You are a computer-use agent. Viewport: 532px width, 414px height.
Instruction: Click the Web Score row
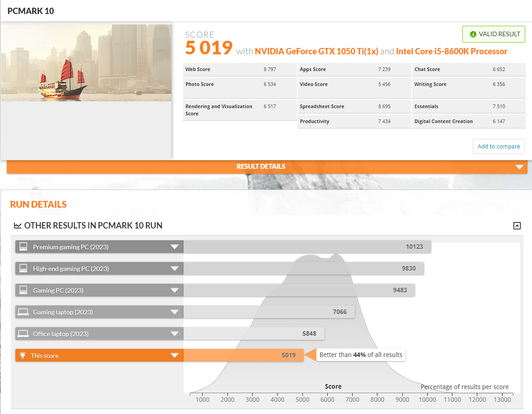click(x=240, y=69)
